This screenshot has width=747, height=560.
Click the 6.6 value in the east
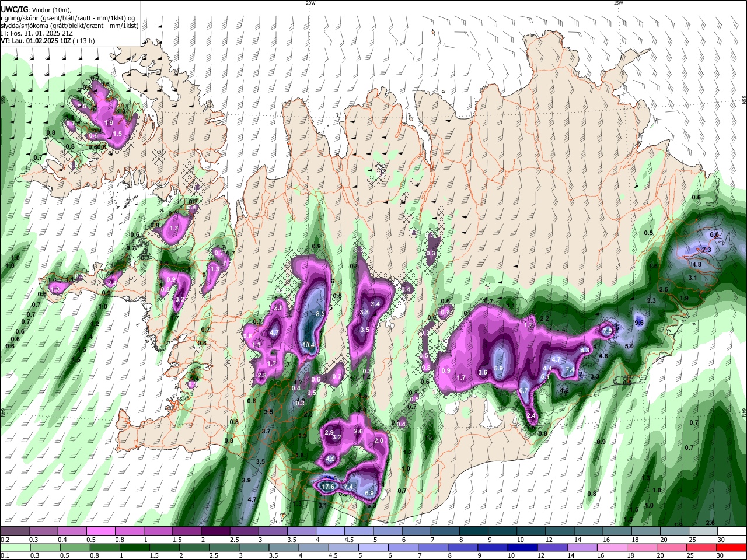tap(714, 235)
